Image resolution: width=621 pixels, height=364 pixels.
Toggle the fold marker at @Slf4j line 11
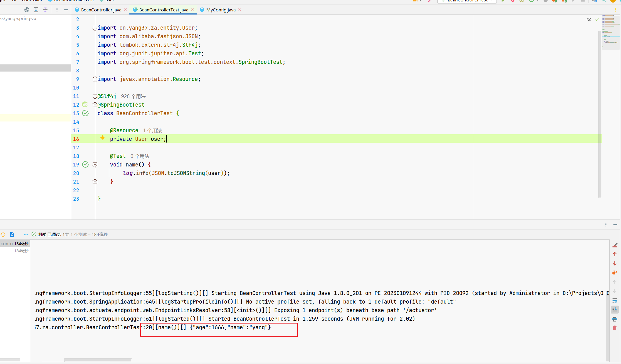pyautogui.click(x=95, y=96)
